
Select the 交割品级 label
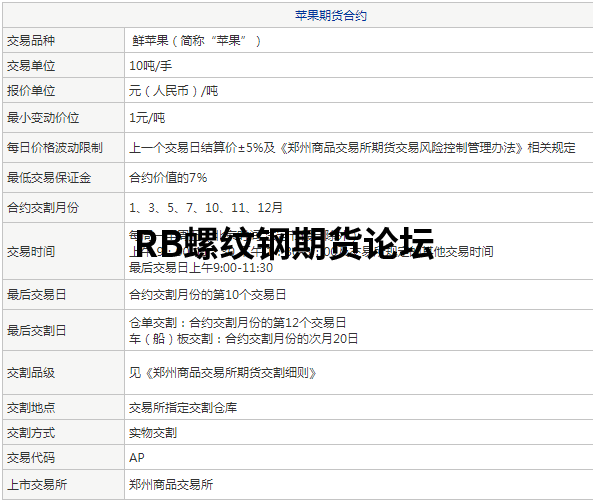[31, 373]
